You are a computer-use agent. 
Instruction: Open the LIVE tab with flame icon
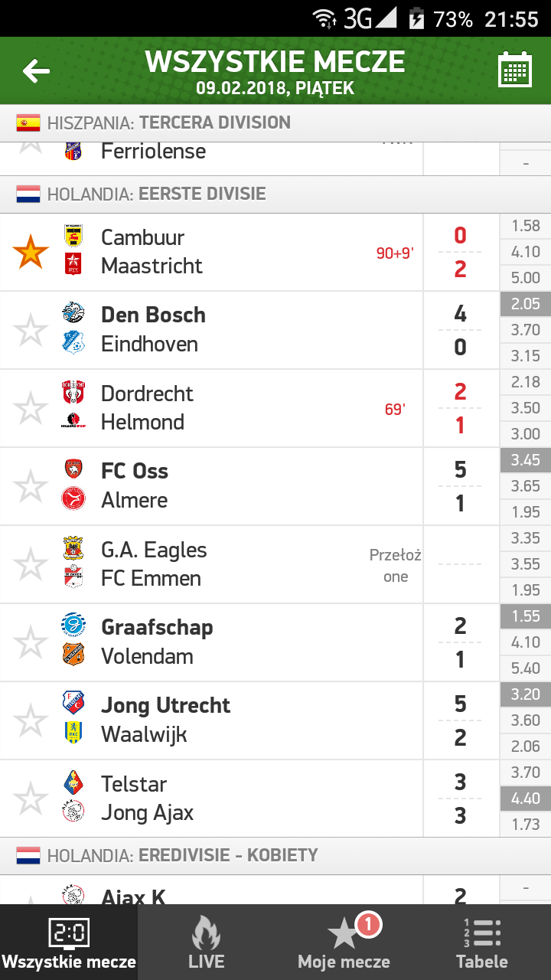point(207,942)
